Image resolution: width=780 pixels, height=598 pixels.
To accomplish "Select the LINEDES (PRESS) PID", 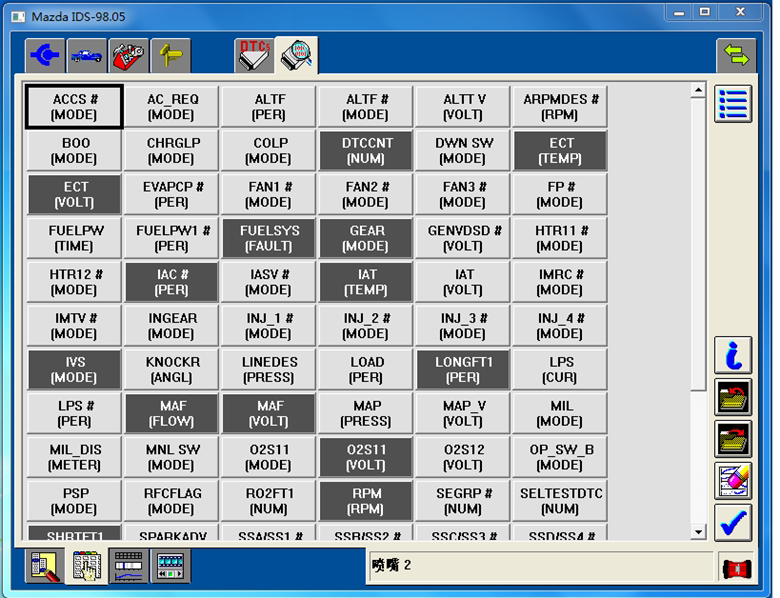I will click(x=269, y=370).
